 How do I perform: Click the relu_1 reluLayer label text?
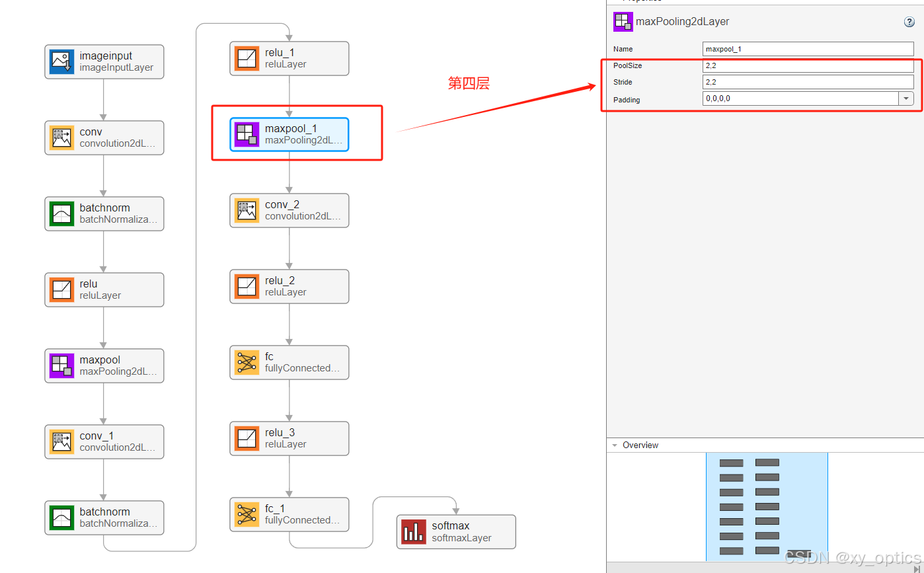tap(286, 64)
